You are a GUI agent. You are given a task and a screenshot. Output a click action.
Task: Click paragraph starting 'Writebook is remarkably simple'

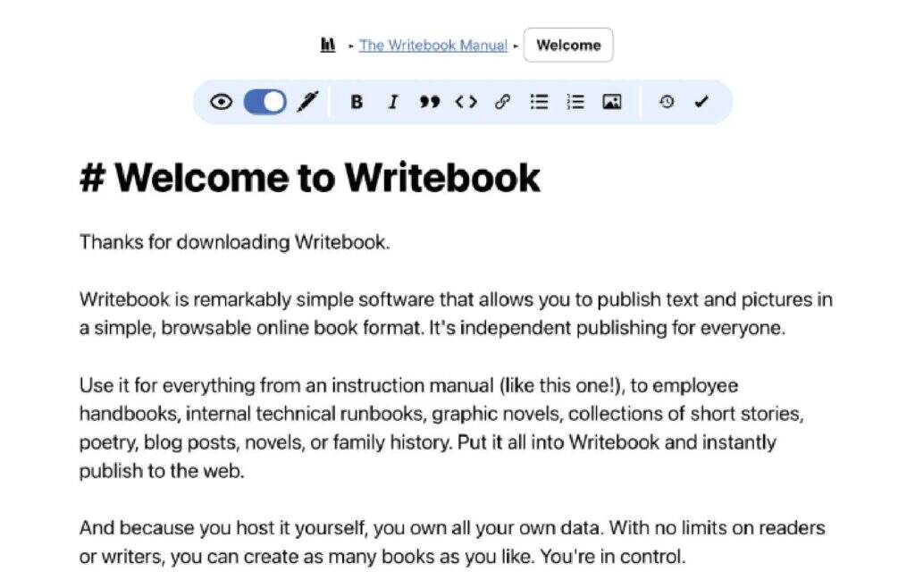[x=456, y=314]
